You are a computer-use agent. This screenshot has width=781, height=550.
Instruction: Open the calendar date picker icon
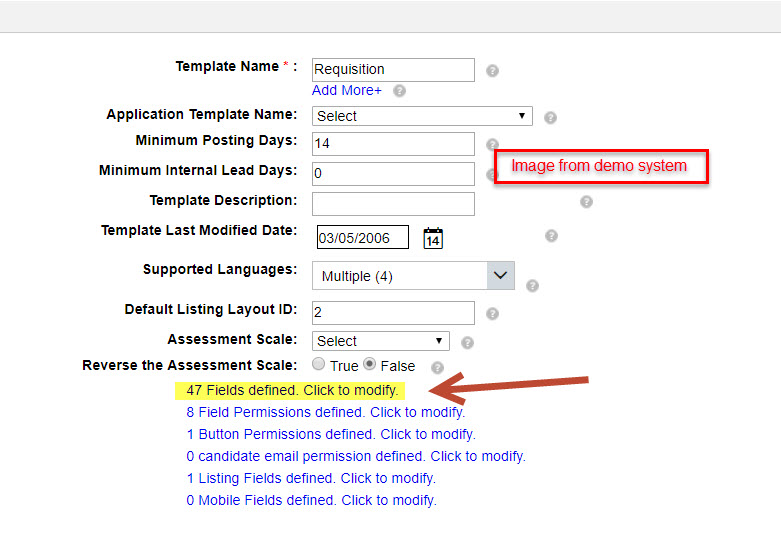pyautogui.click(x=433, y=238)
